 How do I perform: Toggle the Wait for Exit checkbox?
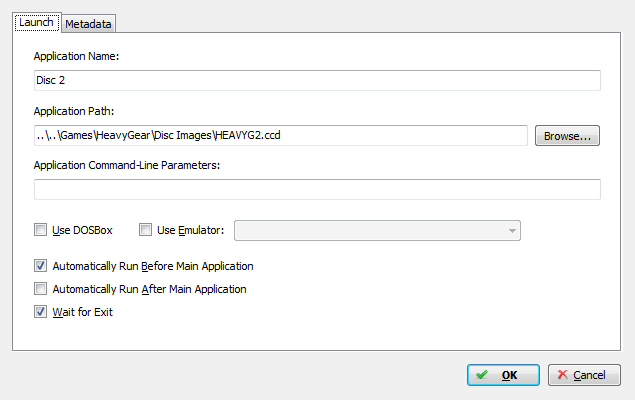tap(40, 312)
